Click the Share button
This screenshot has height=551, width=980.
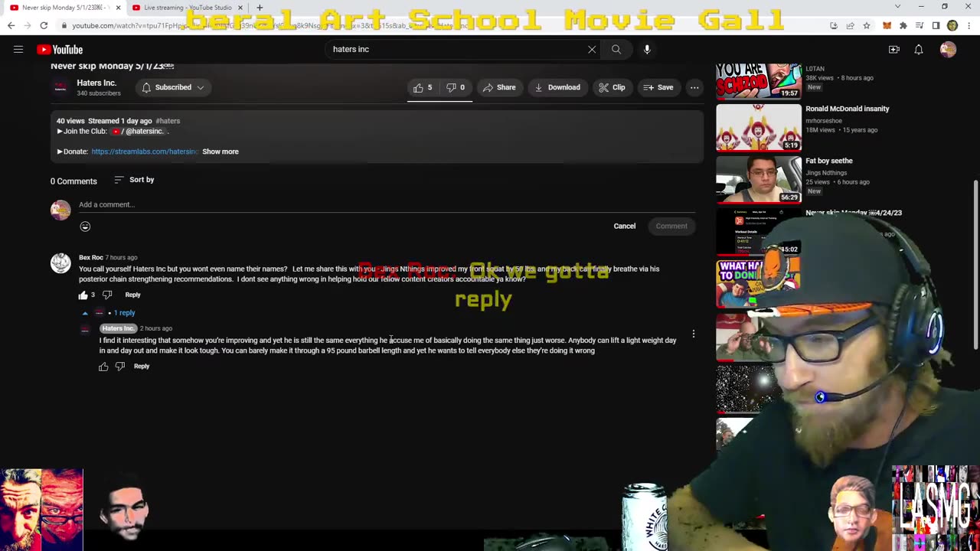click(499, 87)
